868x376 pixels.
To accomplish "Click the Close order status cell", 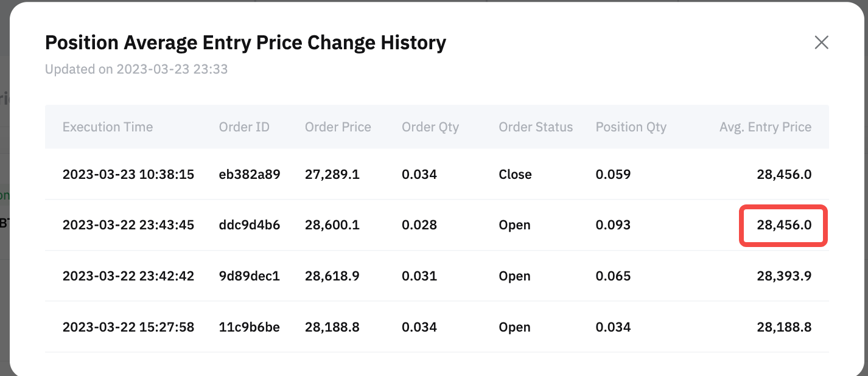I will pyautogui.click(x=516, y=175).
